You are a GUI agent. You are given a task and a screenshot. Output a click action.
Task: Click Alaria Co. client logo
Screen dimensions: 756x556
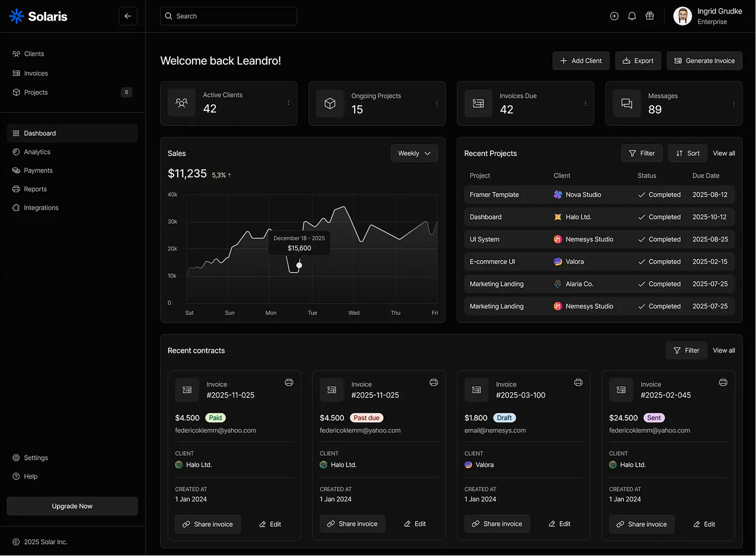tap(558, 284)
